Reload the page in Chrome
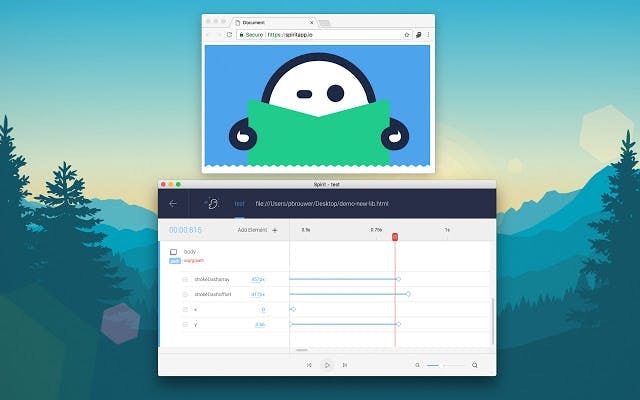640x400 pixels. [229, 35]
